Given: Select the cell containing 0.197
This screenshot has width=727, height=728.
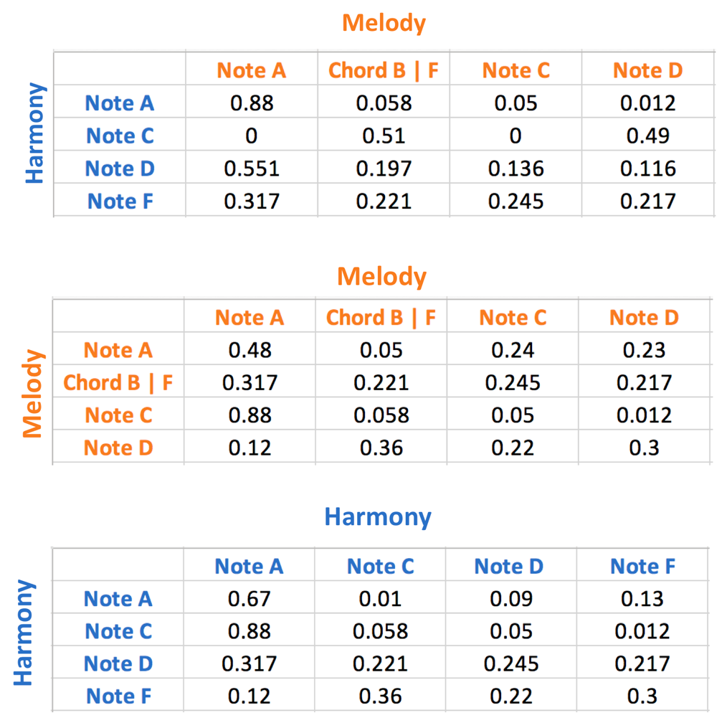Looking at the screenshot, I should click(384, 169).
